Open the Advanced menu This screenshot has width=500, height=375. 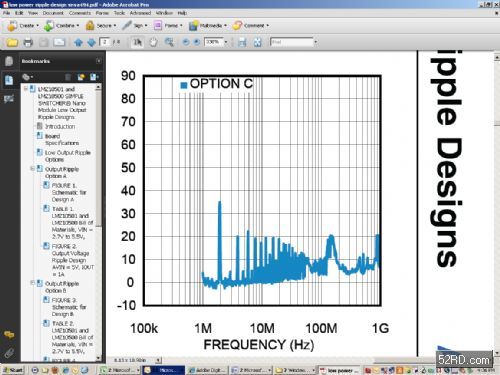[140, 13]
